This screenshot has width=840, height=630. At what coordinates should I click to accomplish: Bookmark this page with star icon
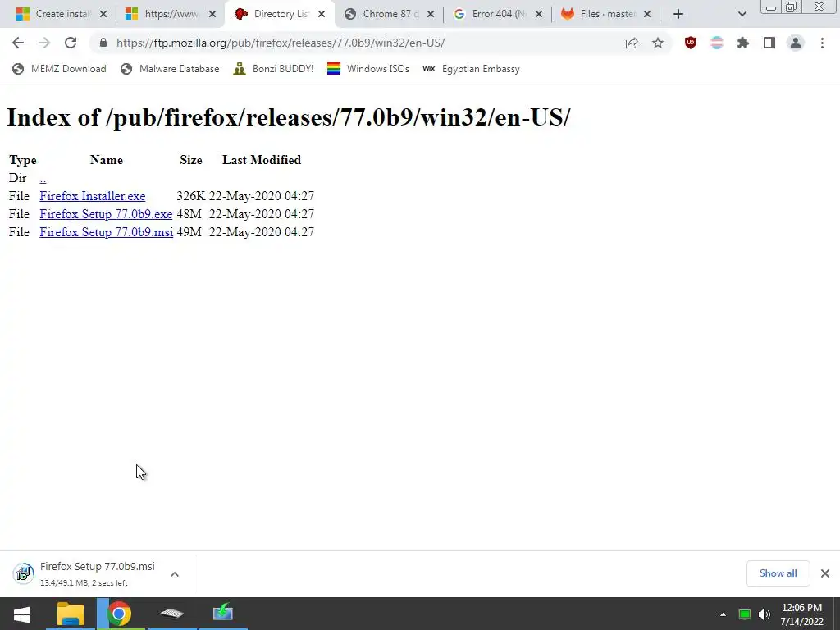pyautogui.click(x=658, y=43)
